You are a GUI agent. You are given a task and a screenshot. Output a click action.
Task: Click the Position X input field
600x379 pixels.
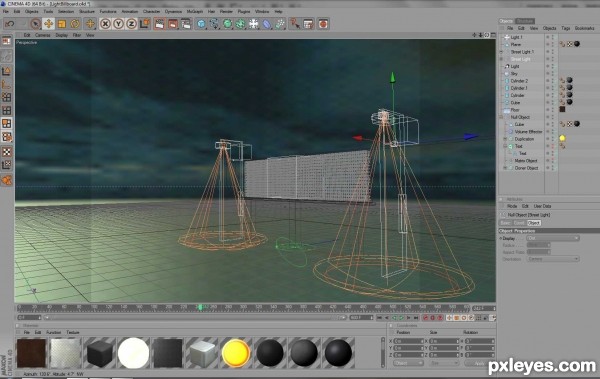(x=408, y=341)
